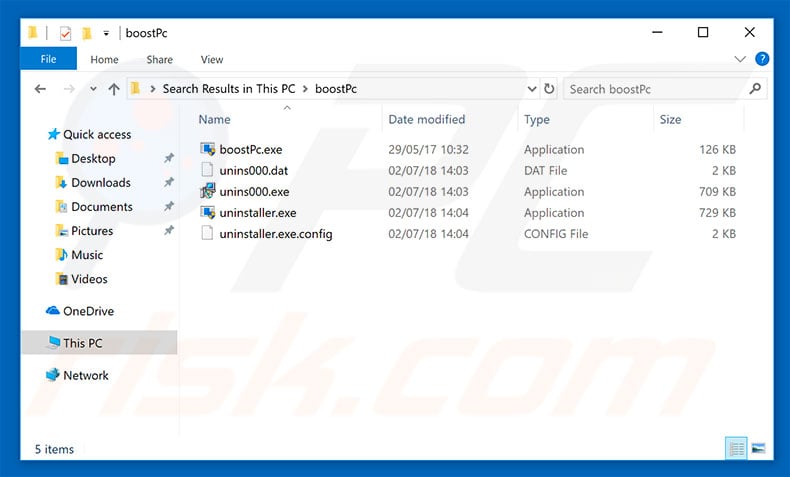
Task: Expand the chevron after Search Results in This PC
Action: click(305, 89)
